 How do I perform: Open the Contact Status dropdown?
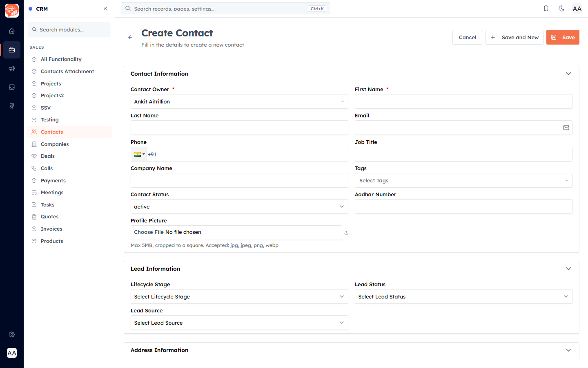239,206
